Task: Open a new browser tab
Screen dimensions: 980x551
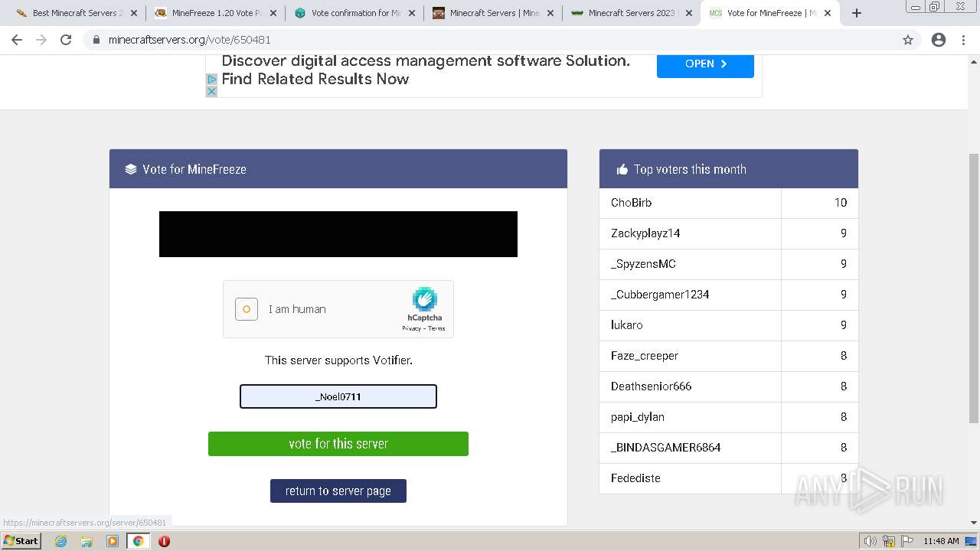Action: pos(857,13)
